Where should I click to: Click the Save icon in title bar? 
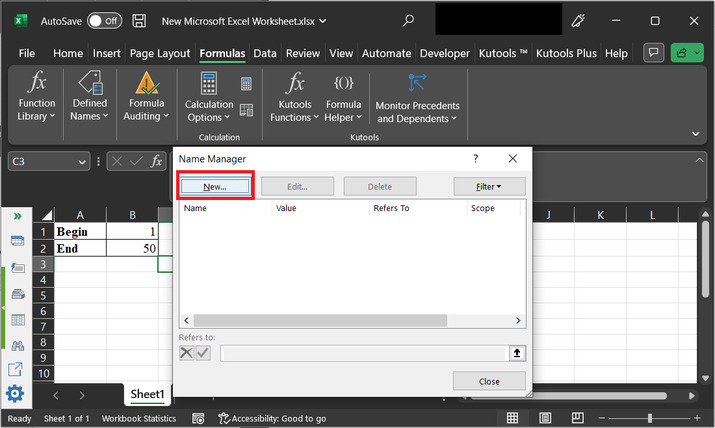click(140, 20)
